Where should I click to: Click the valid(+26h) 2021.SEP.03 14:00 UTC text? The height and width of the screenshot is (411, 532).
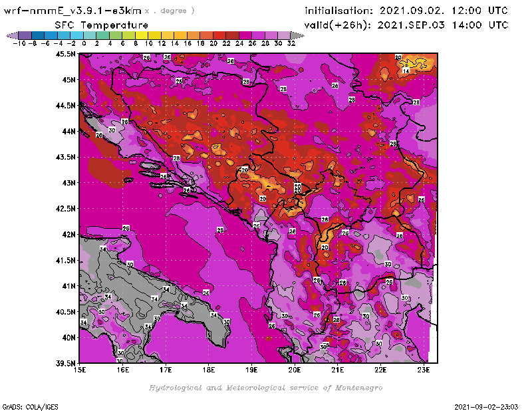[406, 25]
